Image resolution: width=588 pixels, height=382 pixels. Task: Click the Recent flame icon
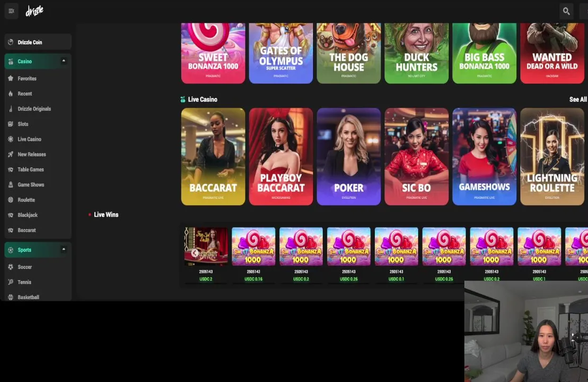click(11, 94)
